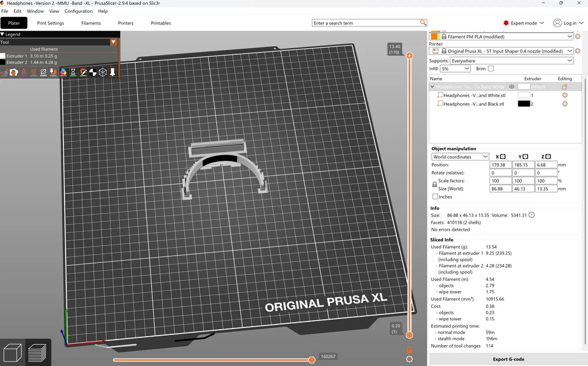The image size is (588, 366).
Task: Click the editing icon on Band White object
Action: [565, 87]
